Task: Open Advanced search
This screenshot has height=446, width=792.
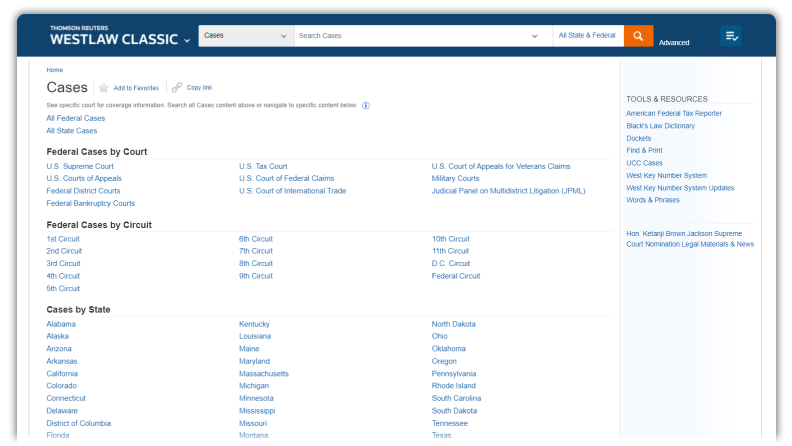Action: tap(674, 42)
